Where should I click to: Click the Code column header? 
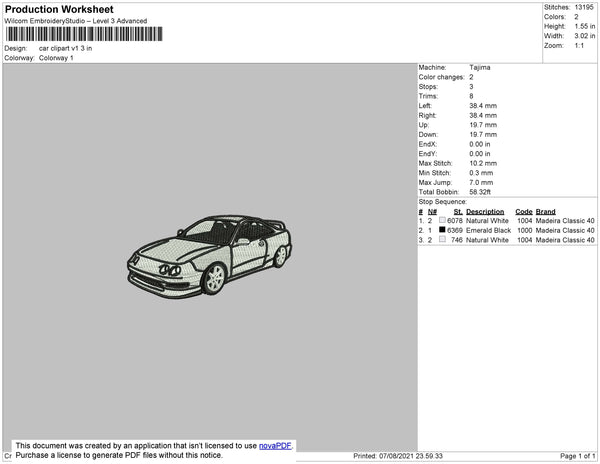tap(524, 212)
